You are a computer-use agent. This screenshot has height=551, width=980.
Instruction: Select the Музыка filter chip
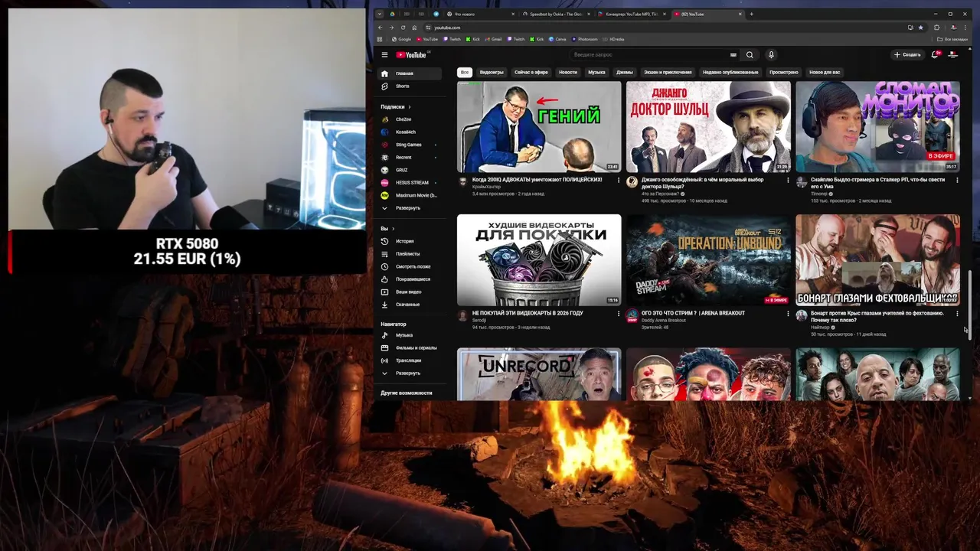pyautogui.click(x=596, y=72)
